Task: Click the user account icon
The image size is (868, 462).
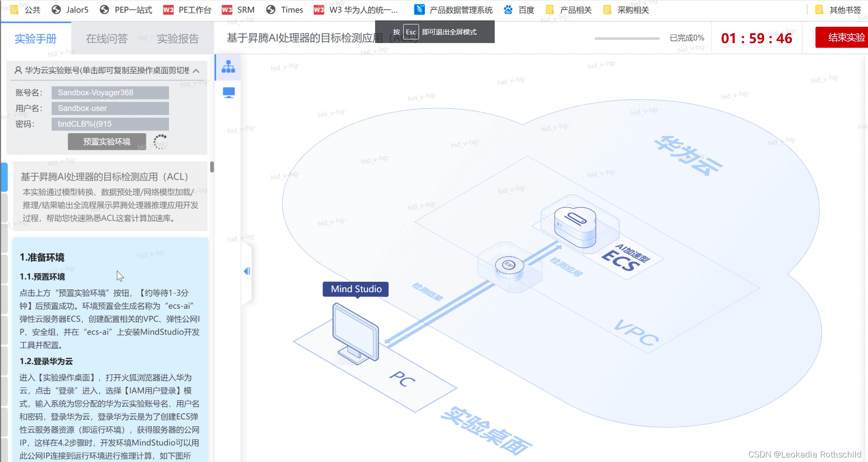Action: pyautogui.click(x=18, y=70)
